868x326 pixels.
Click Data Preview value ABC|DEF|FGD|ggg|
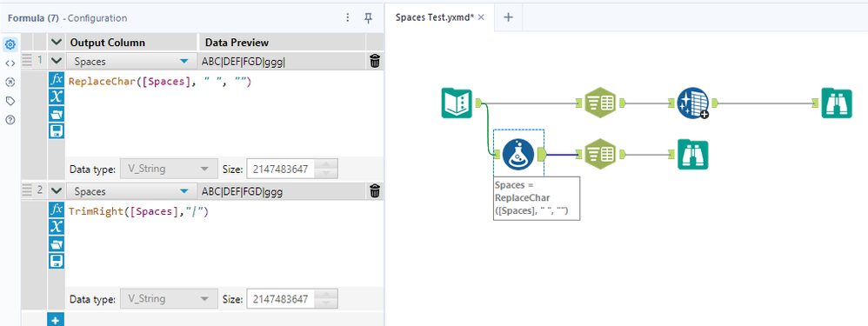tap(244, 62)
